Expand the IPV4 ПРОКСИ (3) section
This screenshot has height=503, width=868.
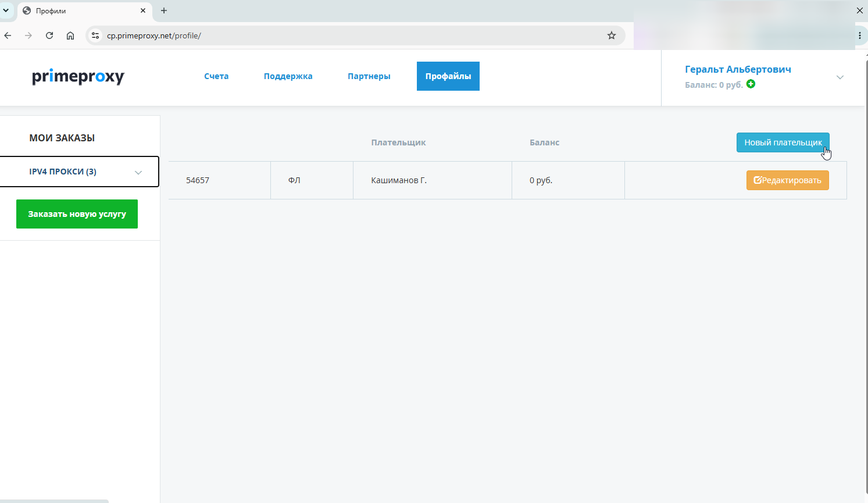click(79, 172)
